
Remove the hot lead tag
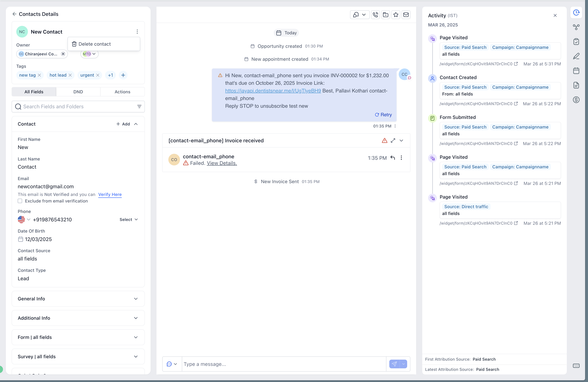tap(70, 75)
